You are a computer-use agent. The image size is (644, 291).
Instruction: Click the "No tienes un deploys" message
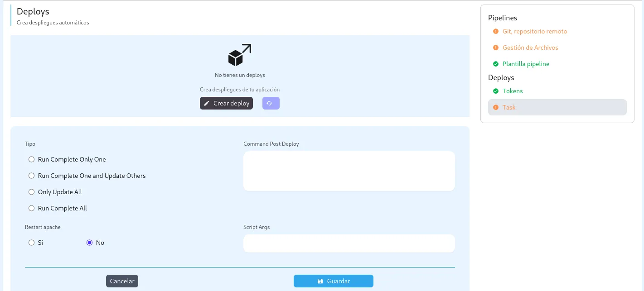pyautogui.click(x=240, y=75)
